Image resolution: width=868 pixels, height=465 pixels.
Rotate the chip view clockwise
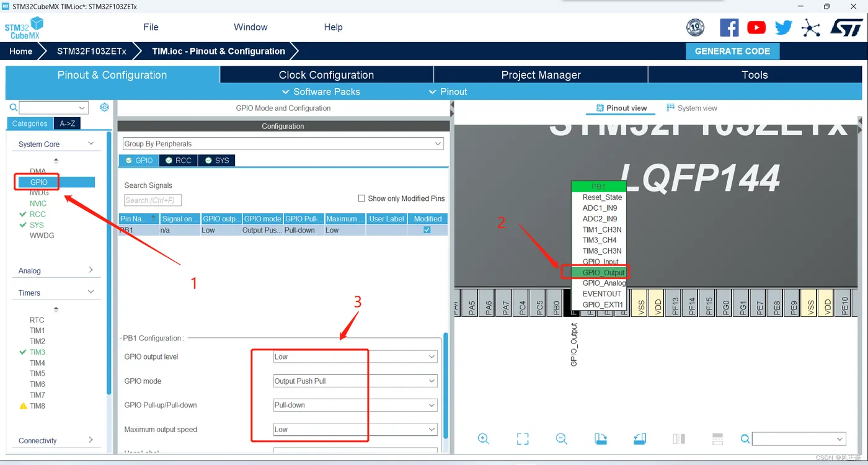601,439
